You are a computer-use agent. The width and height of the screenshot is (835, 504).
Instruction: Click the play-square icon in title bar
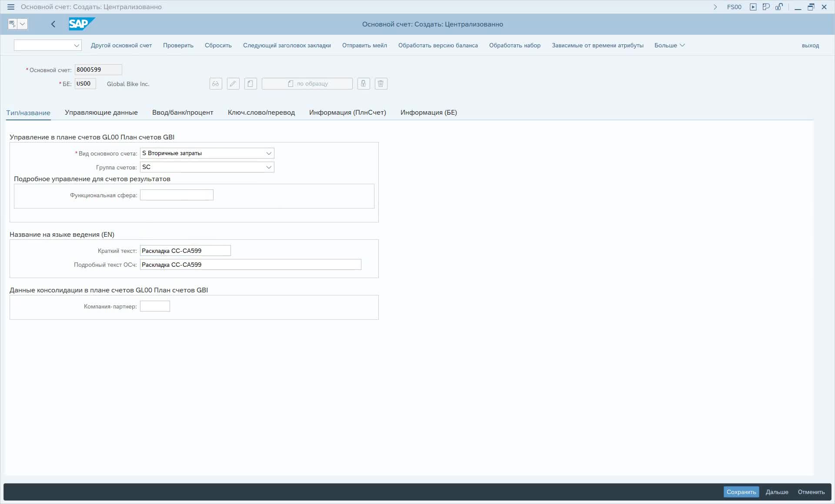click(753, 7)
